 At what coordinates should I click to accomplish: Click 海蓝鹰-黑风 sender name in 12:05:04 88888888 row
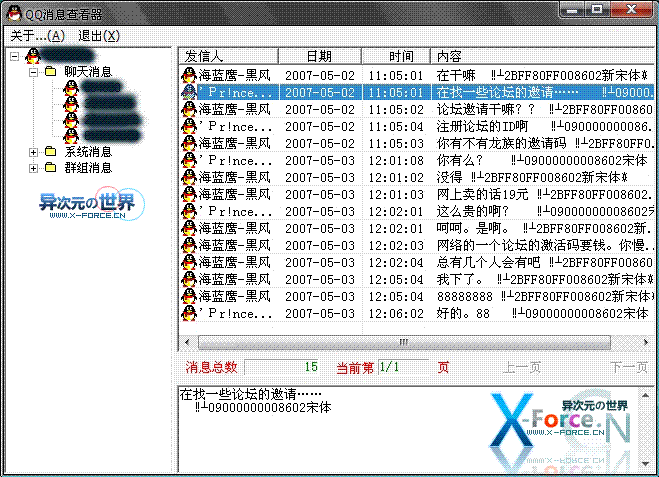click(x=234, y=296)
